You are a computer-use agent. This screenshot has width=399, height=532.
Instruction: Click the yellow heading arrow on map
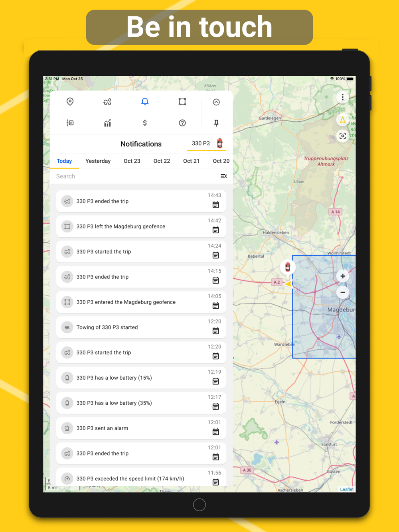point(288,284)
